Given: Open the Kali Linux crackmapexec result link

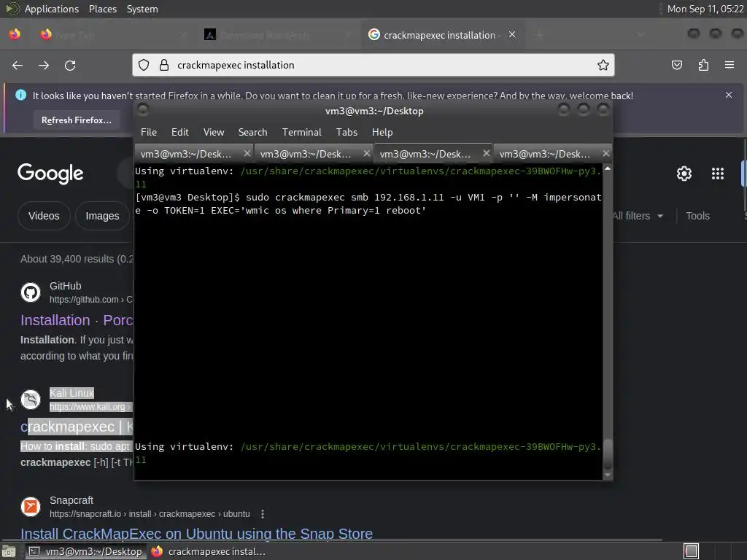Looking at the screenshot, I should click(x=77, y=427).
